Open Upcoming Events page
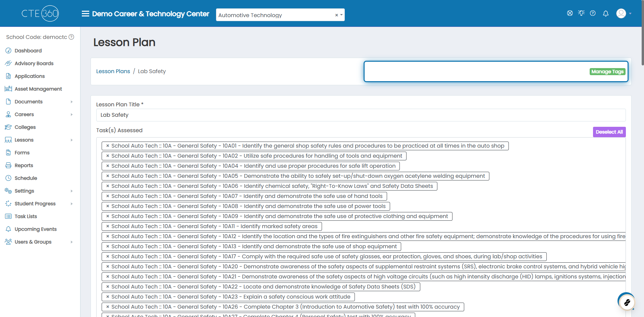 (x=36, y=229)
